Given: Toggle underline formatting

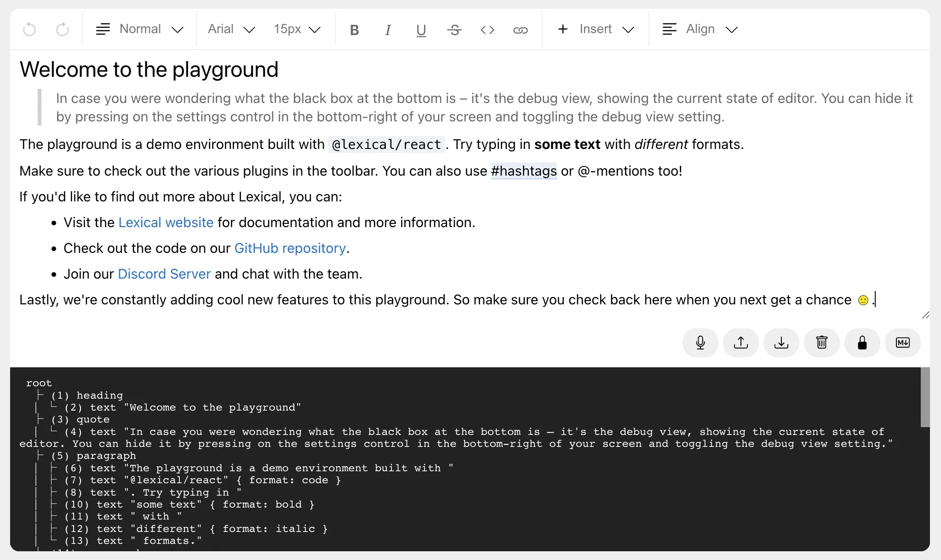Looking at the screenshot, I should click(421, 30).
